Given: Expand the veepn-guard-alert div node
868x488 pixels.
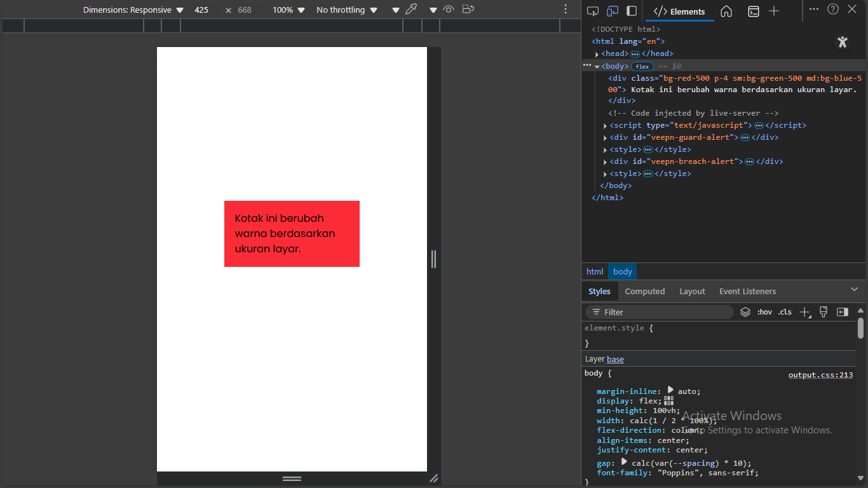Looking at the screenshot, I should [x=605, y=138].
